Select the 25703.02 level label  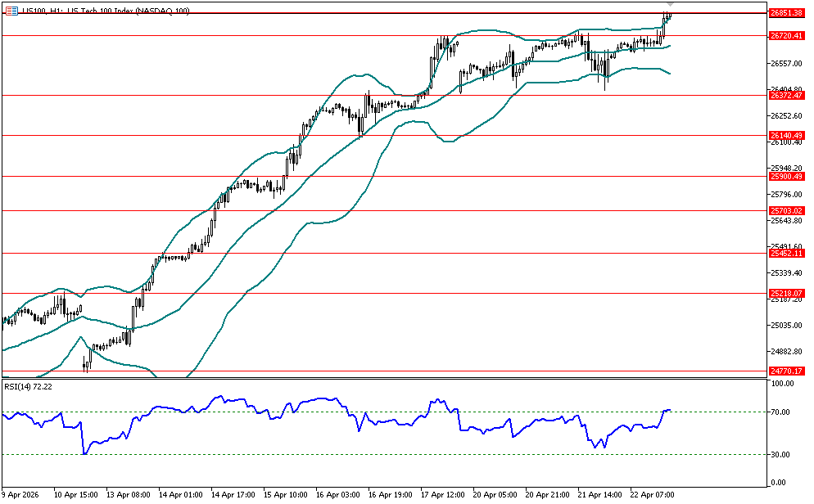tap(785, 211)
